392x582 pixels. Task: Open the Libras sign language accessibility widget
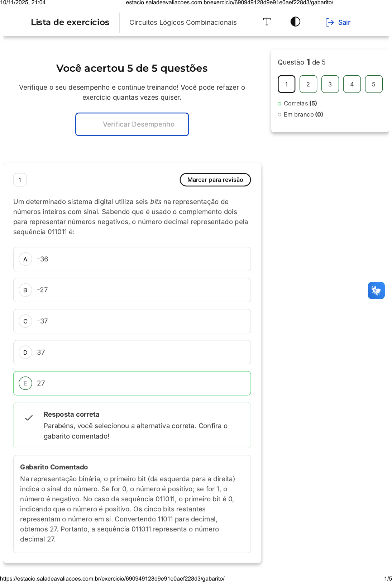click(376, 290)
